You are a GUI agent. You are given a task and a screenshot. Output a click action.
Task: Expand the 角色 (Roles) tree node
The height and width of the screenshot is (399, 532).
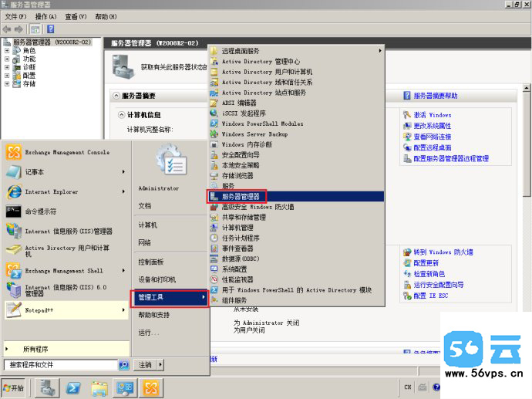click(x=7, y=51)
